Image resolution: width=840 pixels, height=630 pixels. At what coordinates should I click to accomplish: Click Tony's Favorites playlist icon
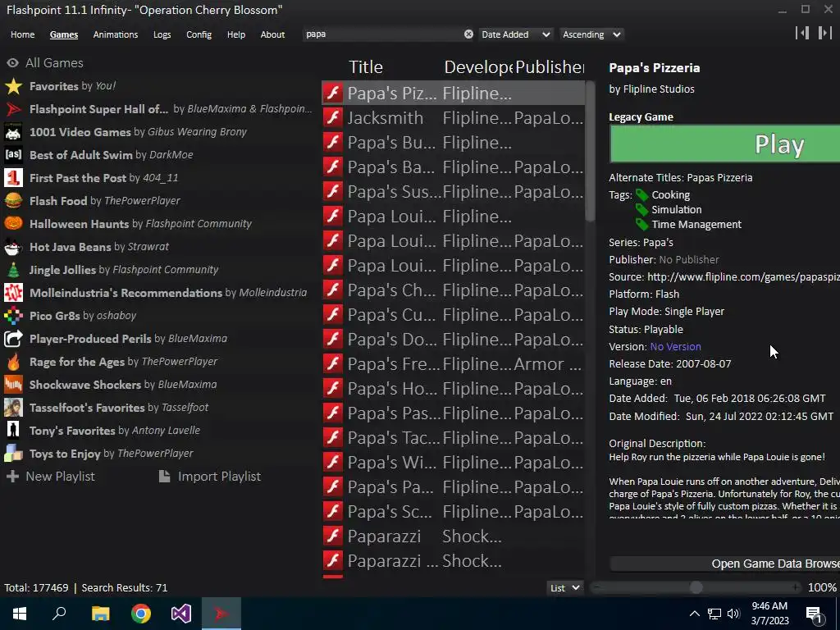pyautogui.click(x=13, y=430)
